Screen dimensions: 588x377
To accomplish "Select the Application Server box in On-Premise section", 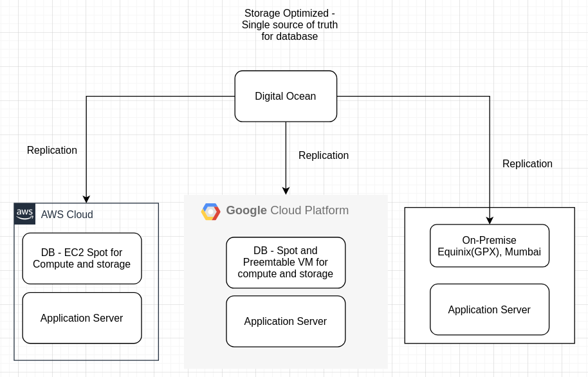I will click(489, 309).
